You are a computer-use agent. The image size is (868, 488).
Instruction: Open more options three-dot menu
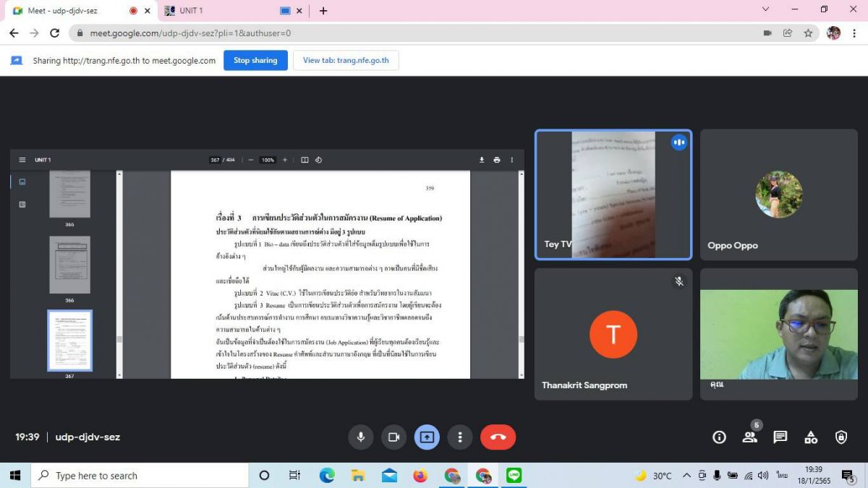pyautogui.click(x=460, y=437)
